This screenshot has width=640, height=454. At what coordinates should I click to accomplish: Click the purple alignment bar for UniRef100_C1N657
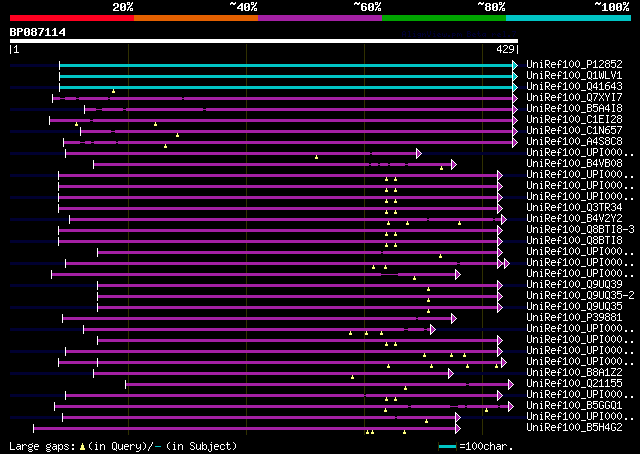(x=300, y=130)
